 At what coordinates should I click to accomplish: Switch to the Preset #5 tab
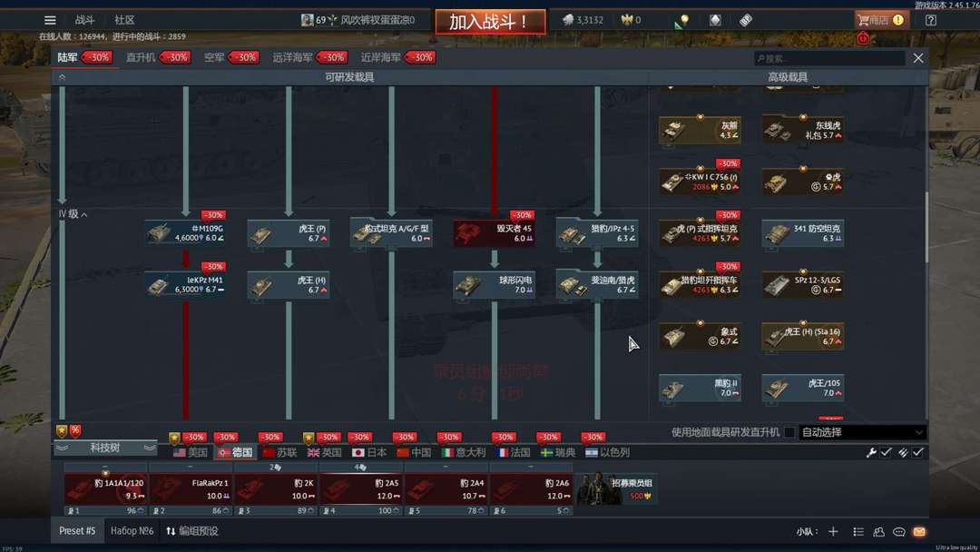(x=77, y=531)
